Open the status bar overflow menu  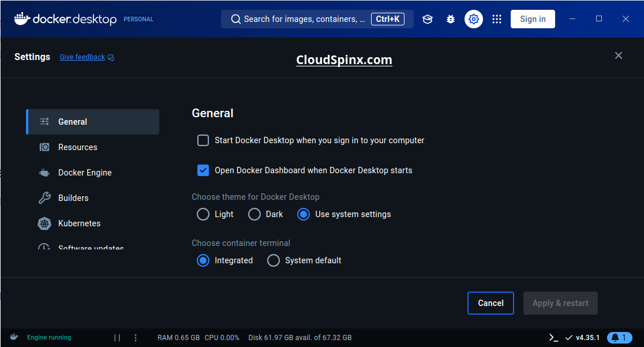(x=136, y=337)
